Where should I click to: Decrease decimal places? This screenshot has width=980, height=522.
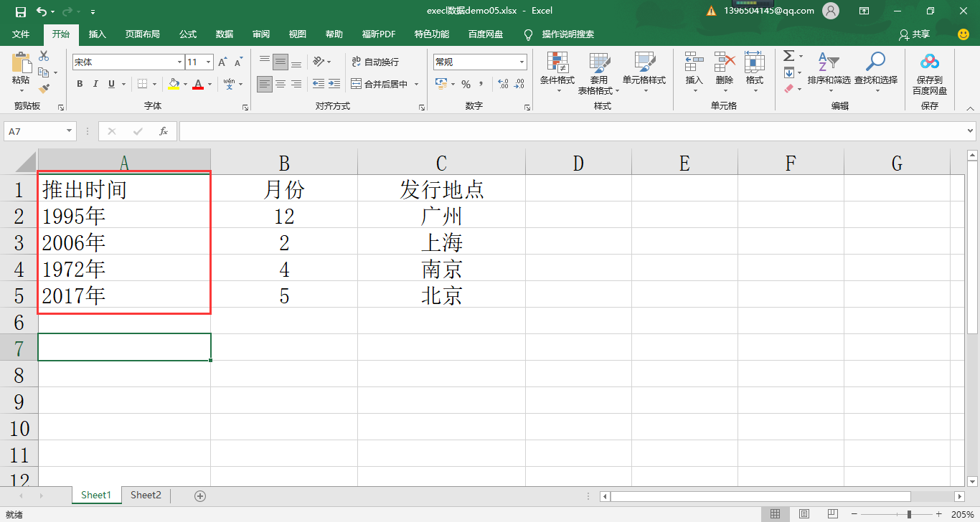[518, 84]
